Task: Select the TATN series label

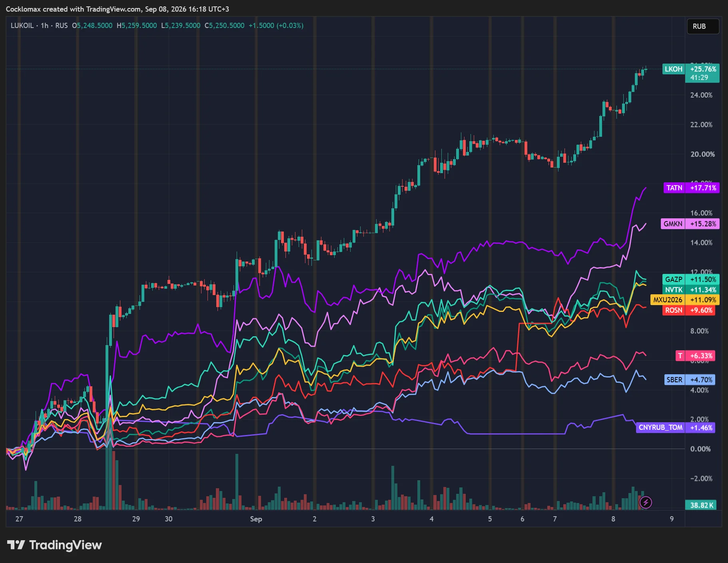Action: tap(674, 188)
